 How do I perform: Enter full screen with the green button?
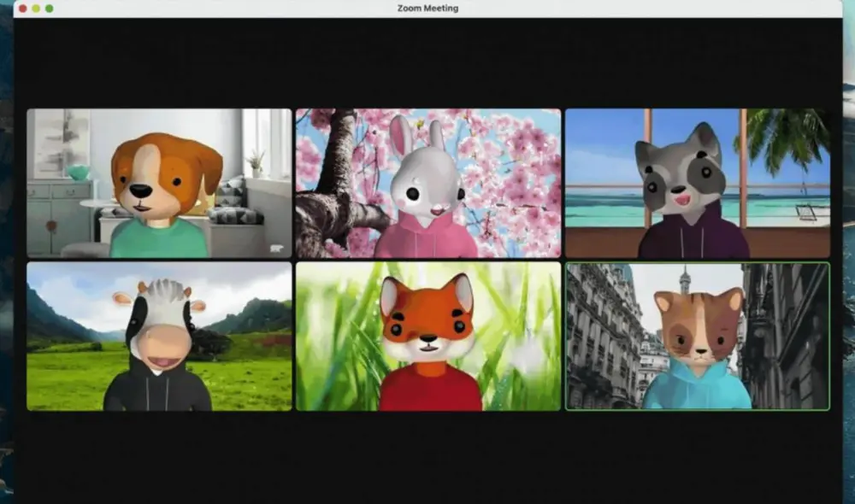pyautogui.click(x=50, y=9)
